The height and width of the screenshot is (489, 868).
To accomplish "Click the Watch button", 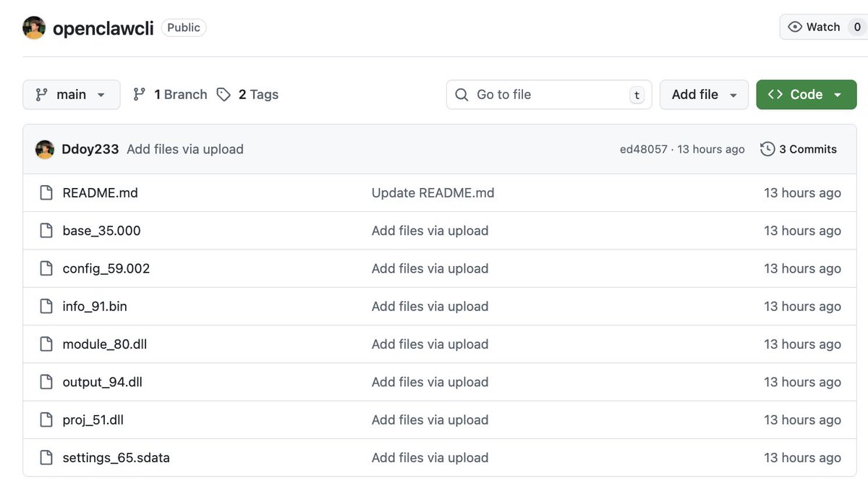I will pyautogui.click(x=823, y=27).
